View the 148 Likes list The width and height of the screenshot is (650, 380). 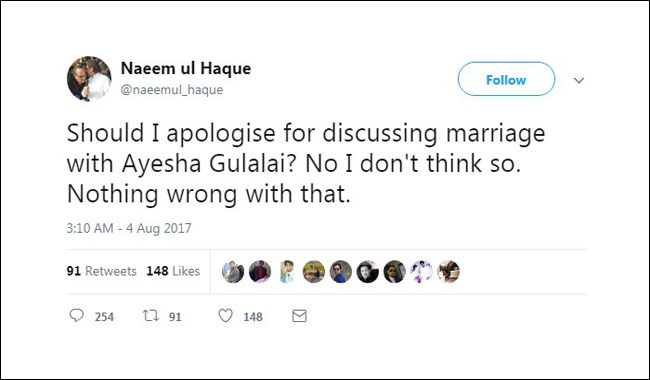click(173, 271)
